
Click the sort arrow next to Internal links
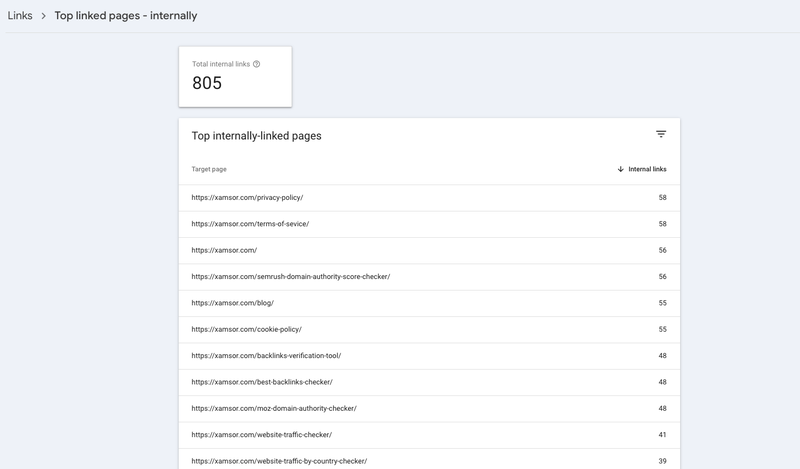(621, 169)
